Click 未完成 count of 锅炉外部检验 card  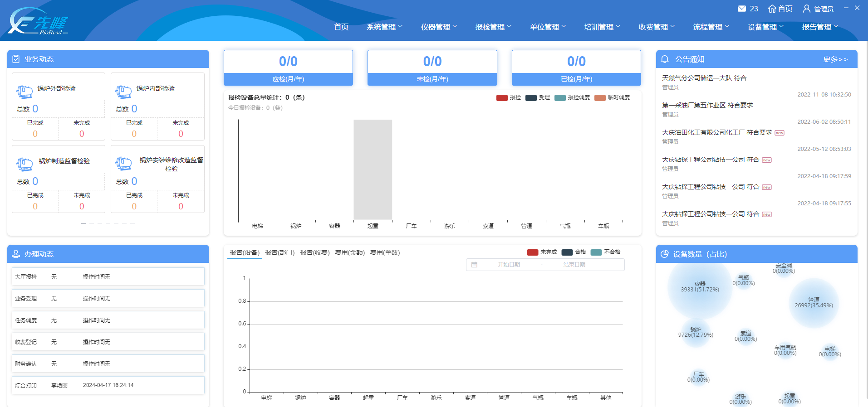pos(82,134)
